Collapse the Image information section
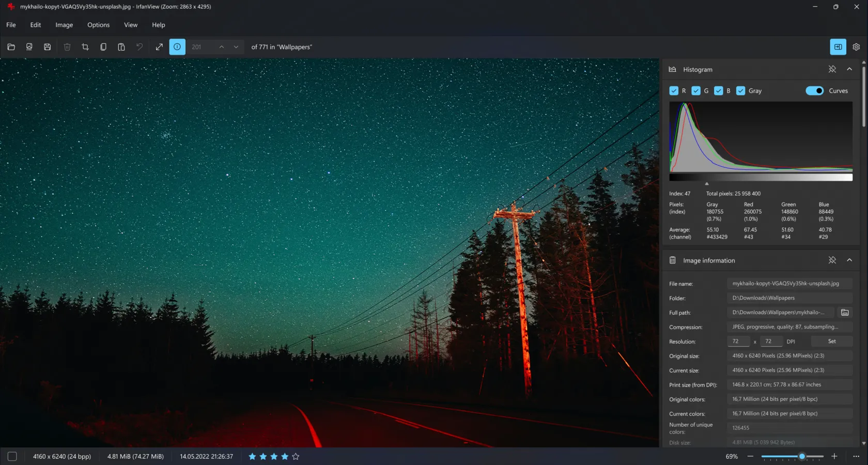The width and height of the screenshot is (868, 465). (x=849, y=260)
